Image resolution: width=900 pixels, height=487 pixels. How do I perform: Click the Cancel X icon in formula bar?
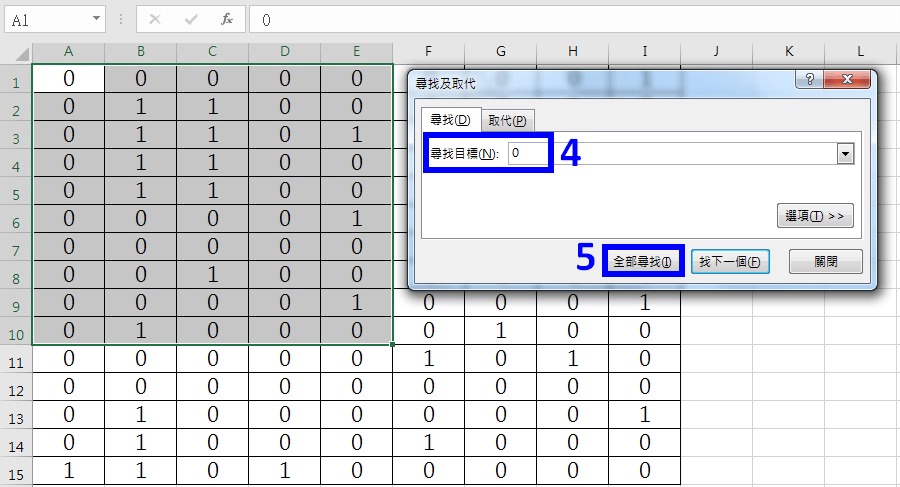pyautogui.click(x=155, y=19)
